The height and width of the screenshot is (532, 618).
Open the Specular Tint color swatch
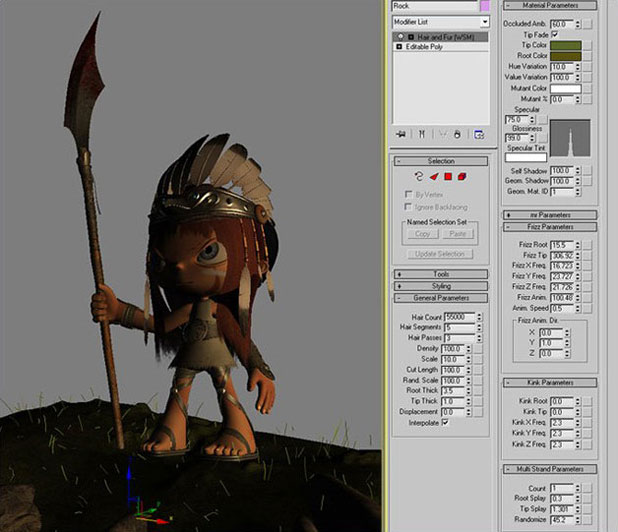click(526, 158)
